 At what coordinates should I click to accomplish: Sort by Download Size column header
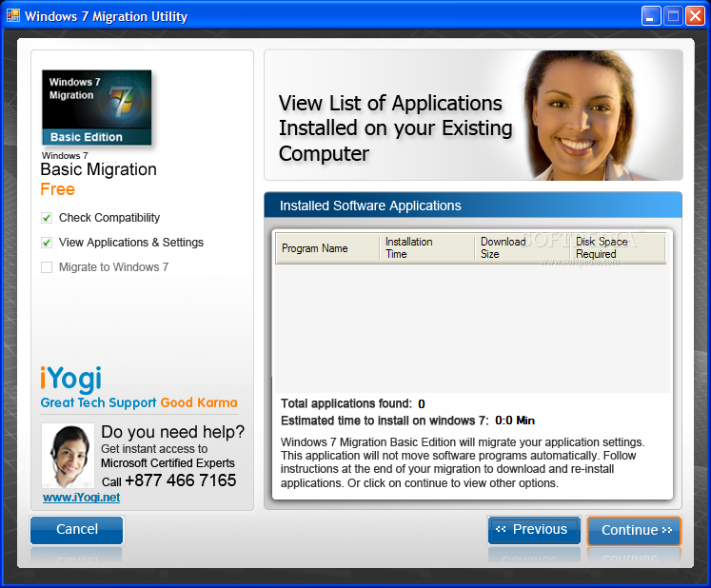(523, 248)
